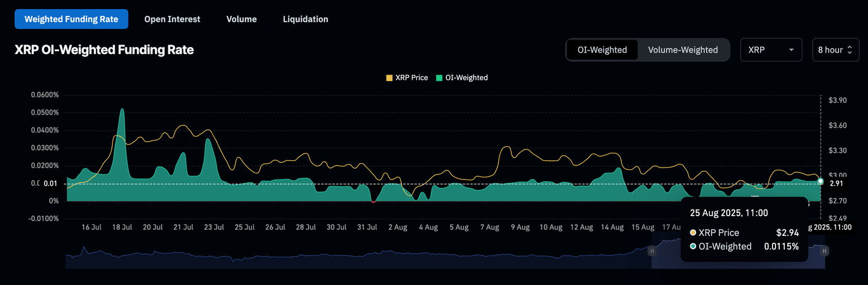This screenshot has width=868, height=285.
Task: Click the caret arrow in XRP dropdown
Action: tap(792, 50)
